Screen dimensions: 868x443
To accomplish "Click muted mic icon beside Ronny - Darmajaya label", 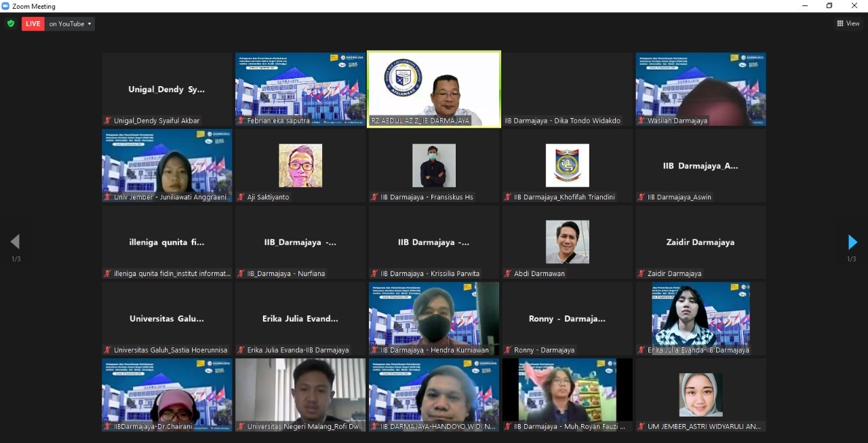I will pyautogui.click(x=508, y=351).
